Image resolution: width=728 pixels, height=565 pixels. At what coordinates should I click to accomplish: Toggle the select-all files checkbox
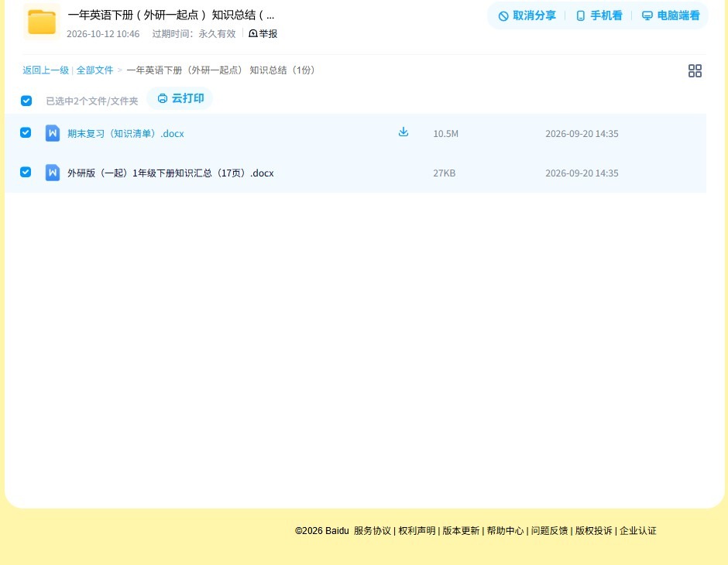pos(26,101)
